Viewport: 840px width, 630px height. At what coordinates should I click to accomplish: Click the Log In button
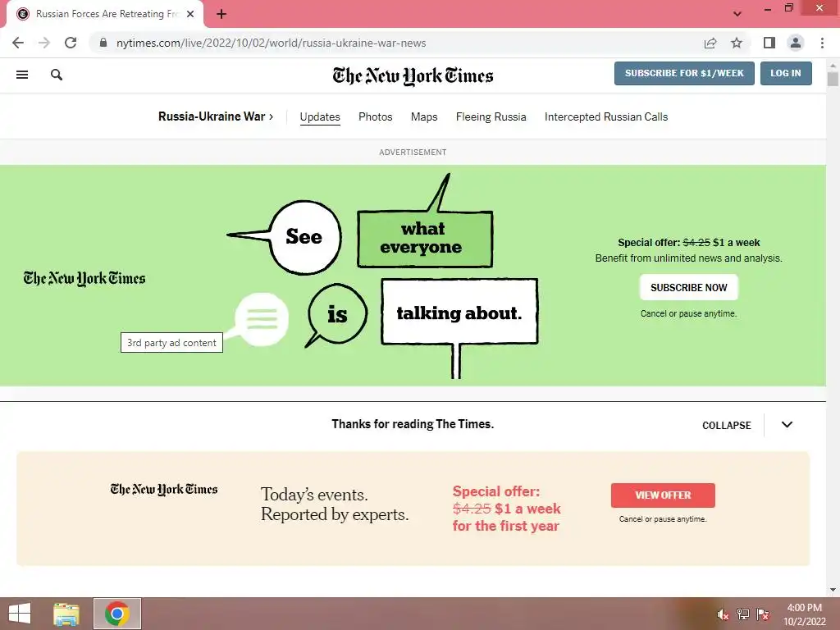click(786, 73)
